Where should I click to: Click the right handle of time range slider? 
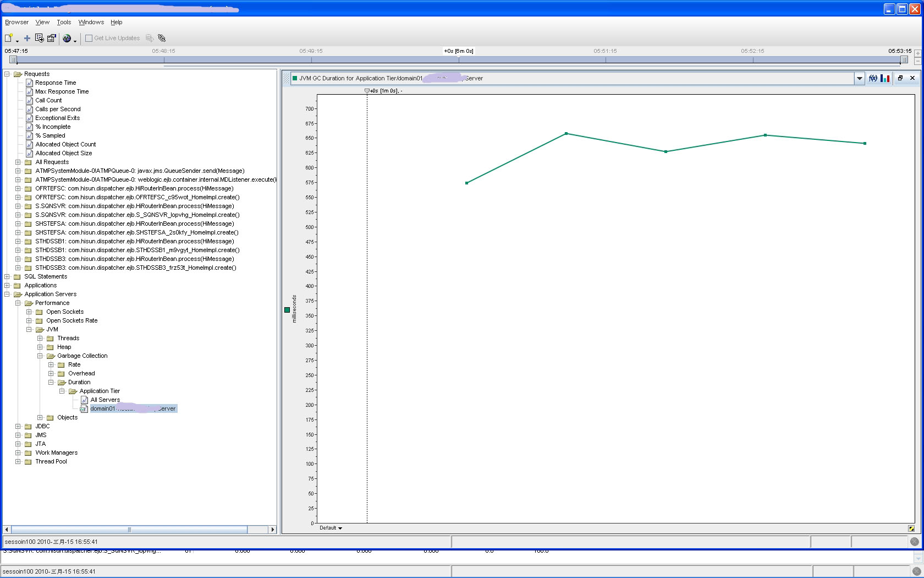(904, 59)
